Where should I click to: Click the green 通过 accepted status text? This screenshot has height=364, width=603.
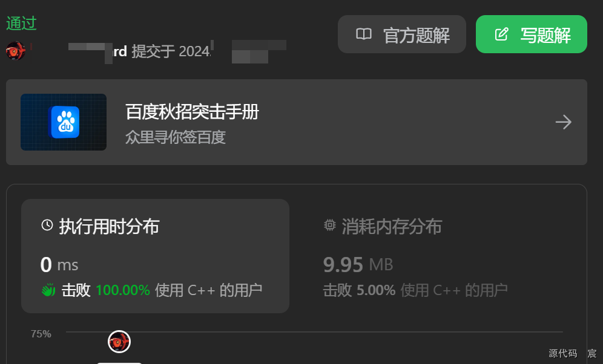pos(21,24)
